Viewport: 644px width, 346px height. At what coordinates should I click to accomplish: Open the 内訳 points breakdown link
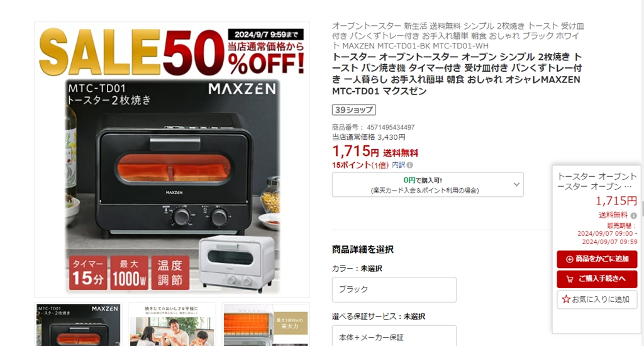coord(398,165)
